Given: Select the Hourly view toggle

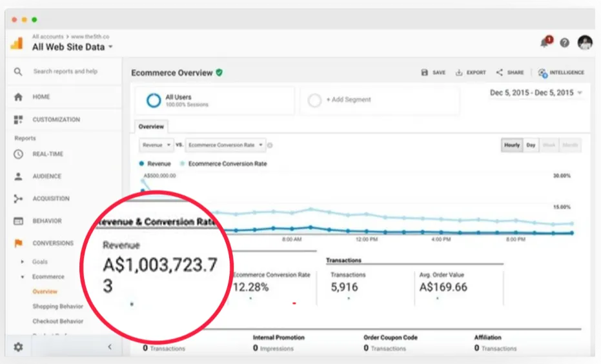Looking at the screenshot, I should (512, 145).
